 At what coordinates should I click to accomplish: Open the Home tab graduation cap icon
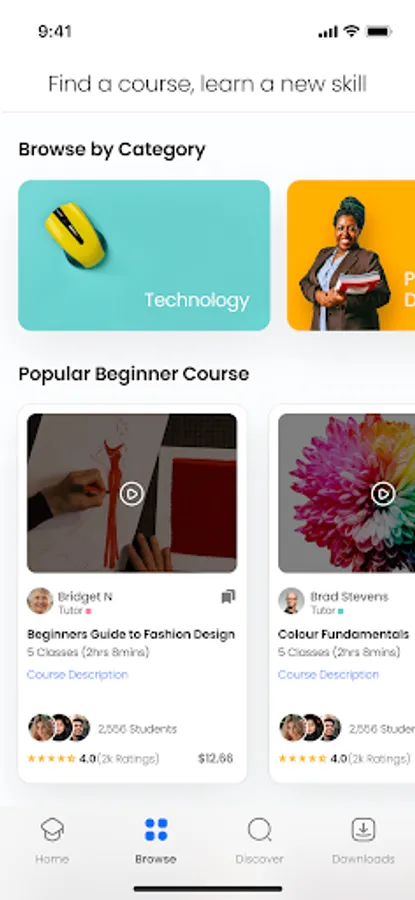tap(52, 829)
